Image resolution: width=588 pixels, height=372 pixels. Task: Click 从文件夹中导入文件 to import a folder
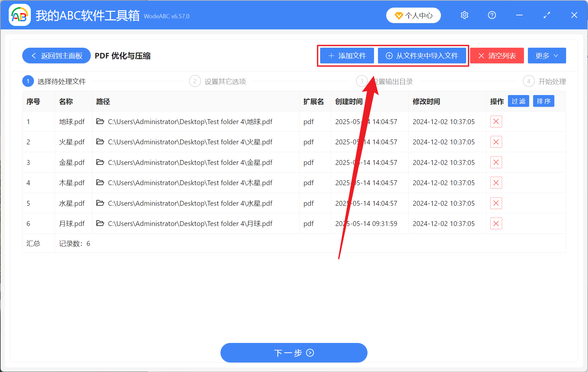coord(422,56)
